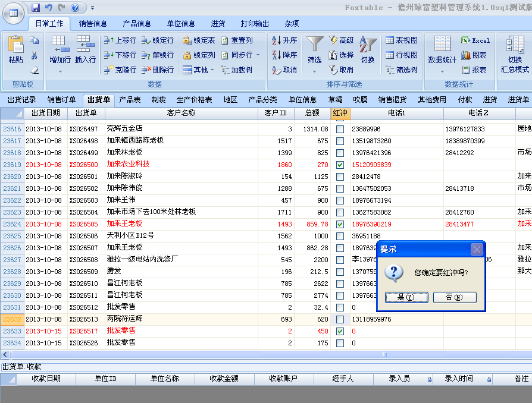Click the Save icon in quick access toolbar
The width and height of the screenshot is (532, 403).
(x=35, y=8)
